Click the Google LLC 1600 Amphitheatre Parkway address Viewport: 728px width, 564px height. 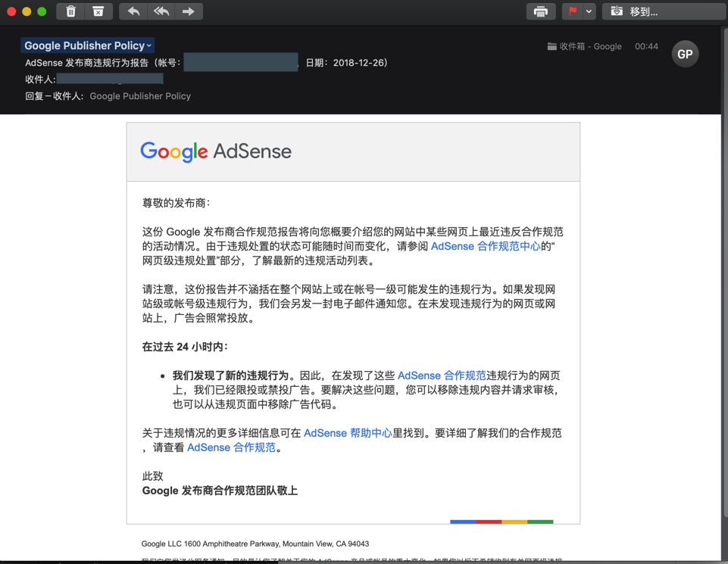pos(255,544)
